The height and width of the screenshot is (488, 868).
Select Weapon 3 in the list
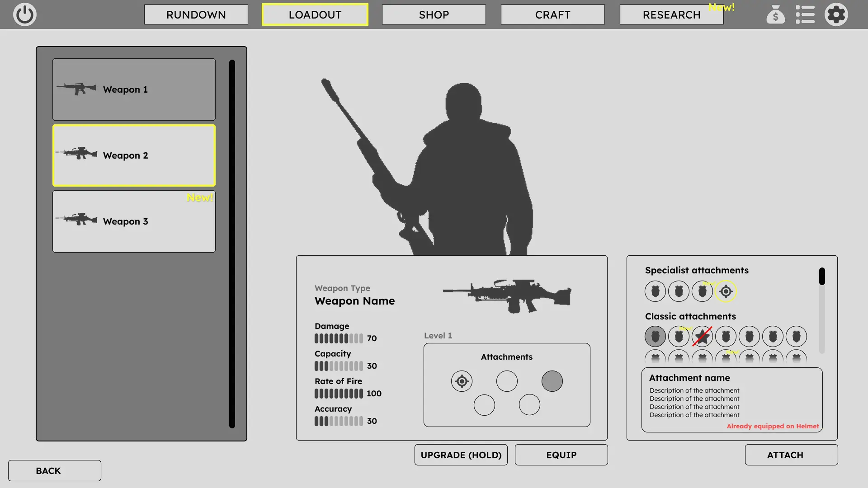point(134,221)
